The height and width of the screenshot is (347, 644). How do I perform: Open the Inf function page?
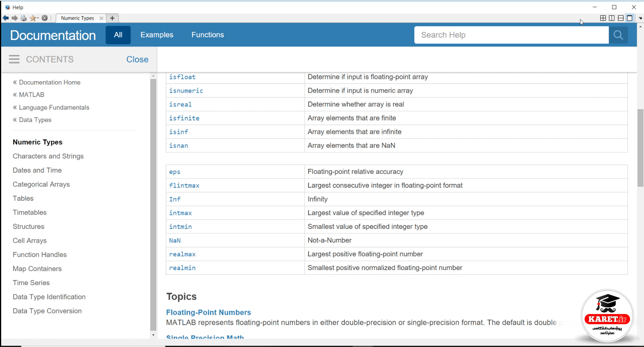point(175,199)
